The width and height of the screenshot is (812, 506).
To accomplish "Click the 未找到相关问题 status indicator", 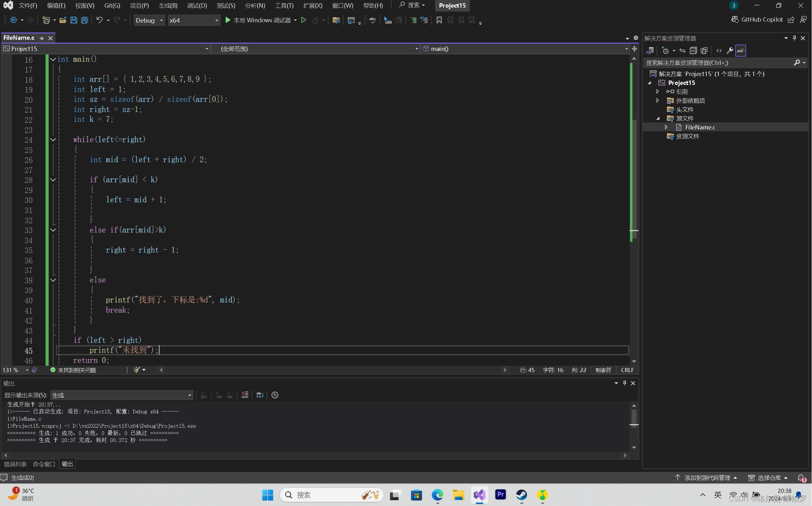I will [x=73, y=370].
